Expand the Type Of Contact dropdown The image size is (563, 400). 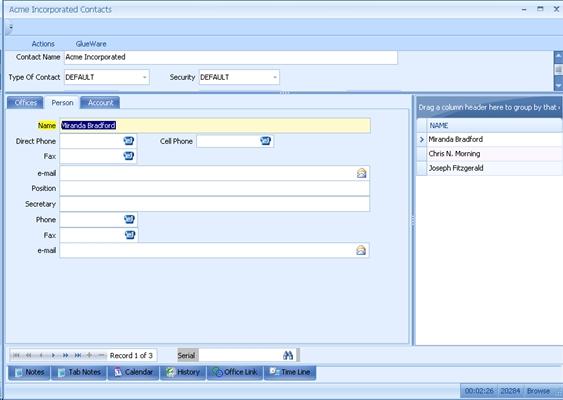pos(144,77)
